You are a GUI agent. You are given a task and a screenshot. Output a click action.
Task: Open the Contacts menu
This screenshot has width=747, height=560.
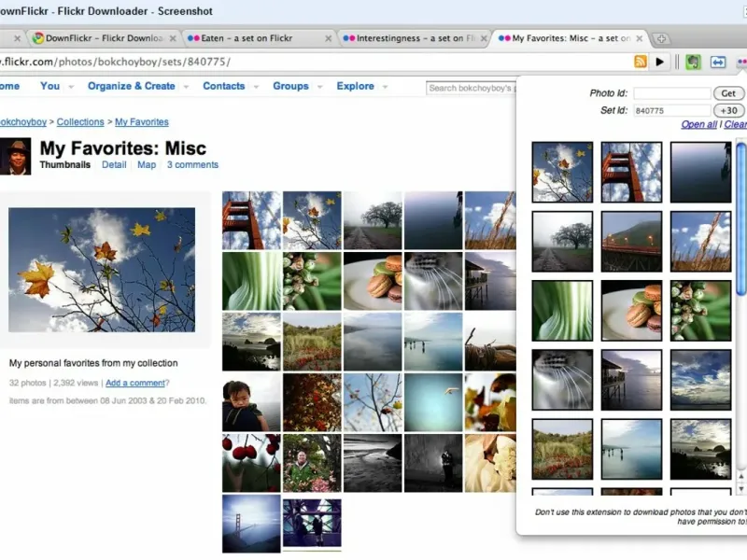pyautogui.click(x=224, y=86)
